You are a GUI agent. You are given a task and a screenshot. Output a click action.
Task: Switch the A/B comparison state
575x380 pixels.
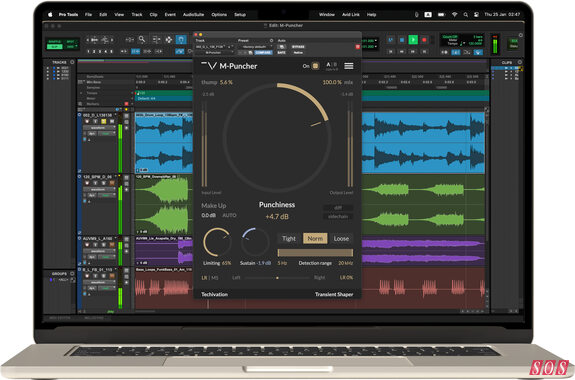click(331, 65)
